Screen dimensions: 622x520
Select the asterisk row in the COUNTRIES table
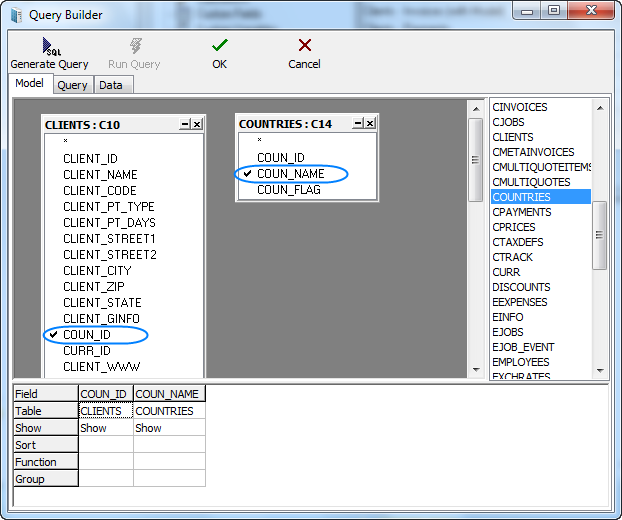click(259, 140)
